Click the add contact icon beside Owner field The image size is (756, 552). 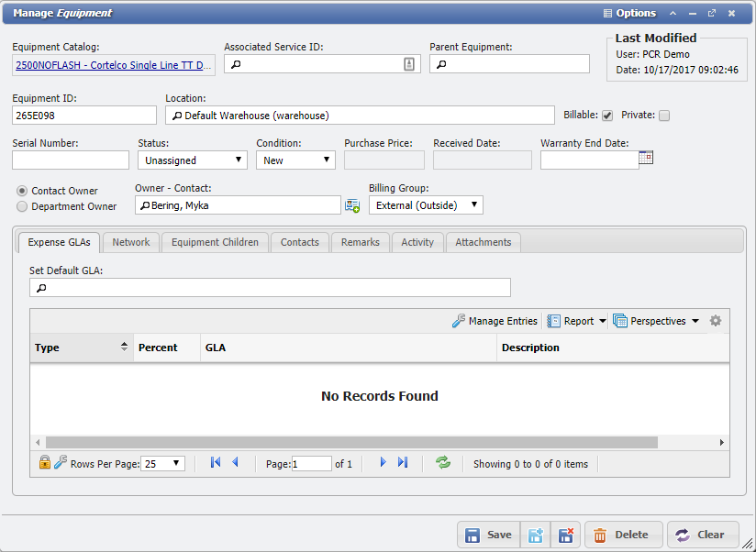coord(352,205)
